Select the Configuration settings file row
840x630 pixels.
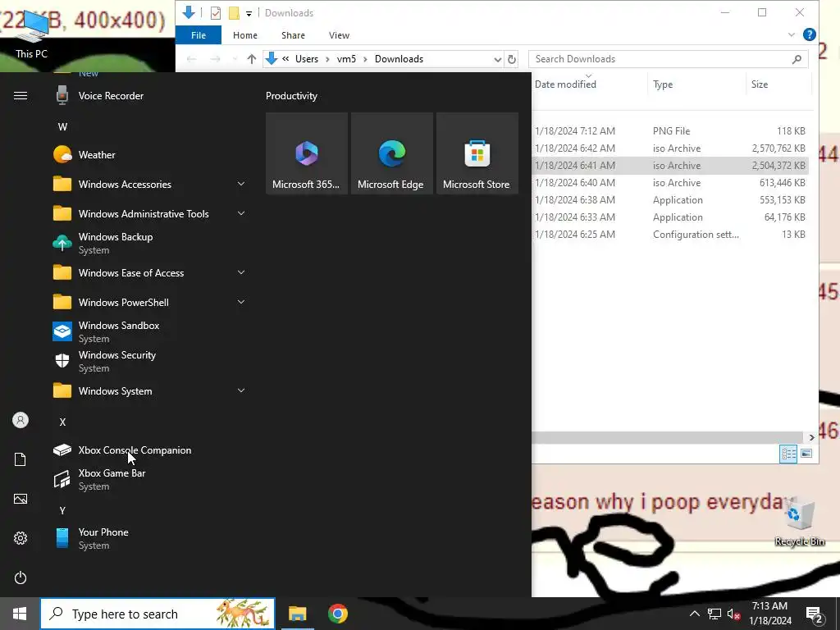click(x=670, y=234)
